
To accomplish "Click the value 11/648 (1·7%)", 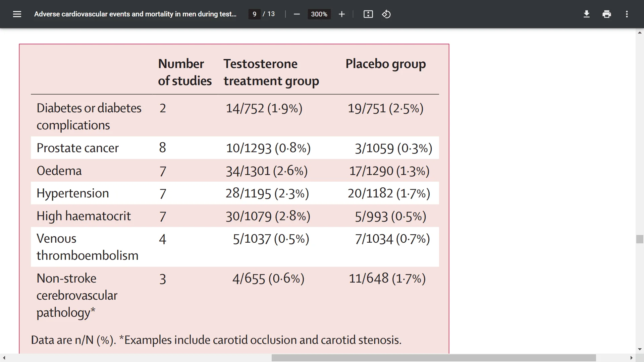I will [x=387, y=278].
